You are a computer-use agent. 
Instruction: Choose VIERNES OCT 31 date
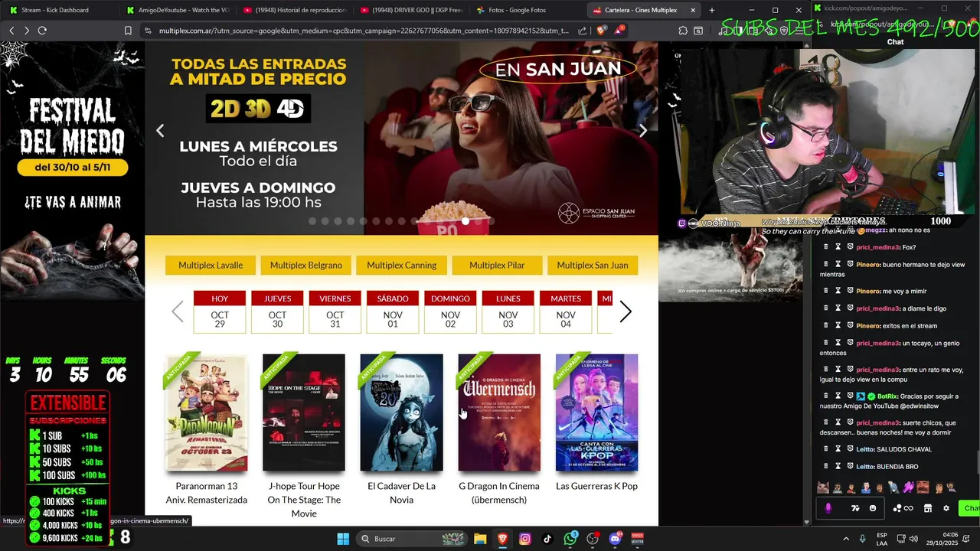335,311
